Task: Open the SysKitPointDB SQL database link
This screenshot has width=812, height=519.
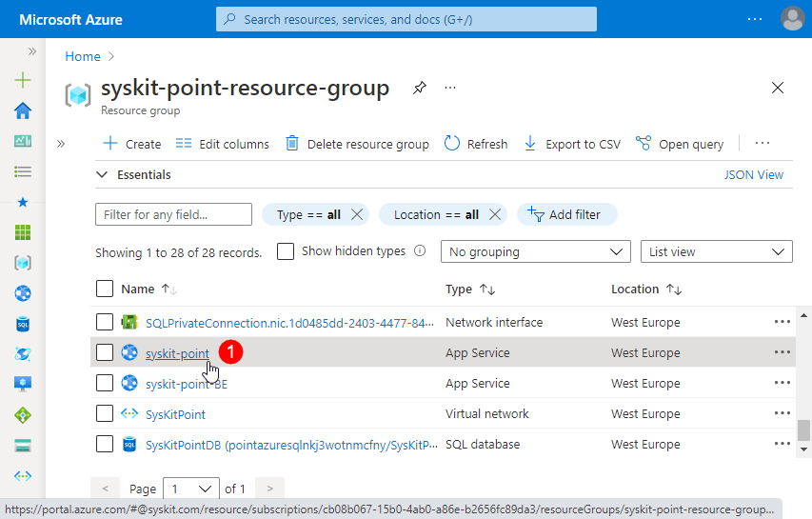Action: point(291,445)
